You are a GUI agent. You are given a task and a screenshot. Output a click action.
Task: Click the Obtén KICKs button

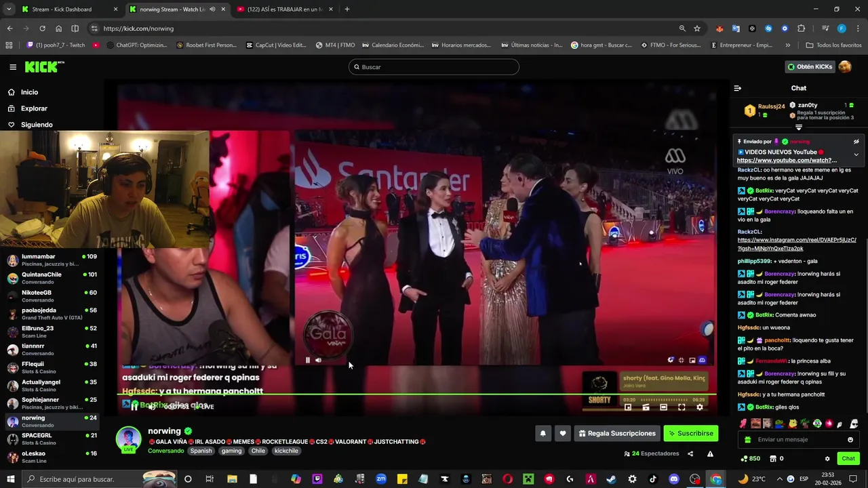click(810, 67)
